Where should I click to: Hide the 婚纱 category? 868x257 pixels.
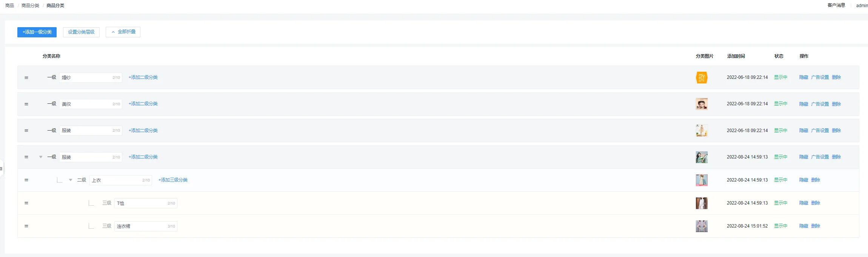[803, 77]
